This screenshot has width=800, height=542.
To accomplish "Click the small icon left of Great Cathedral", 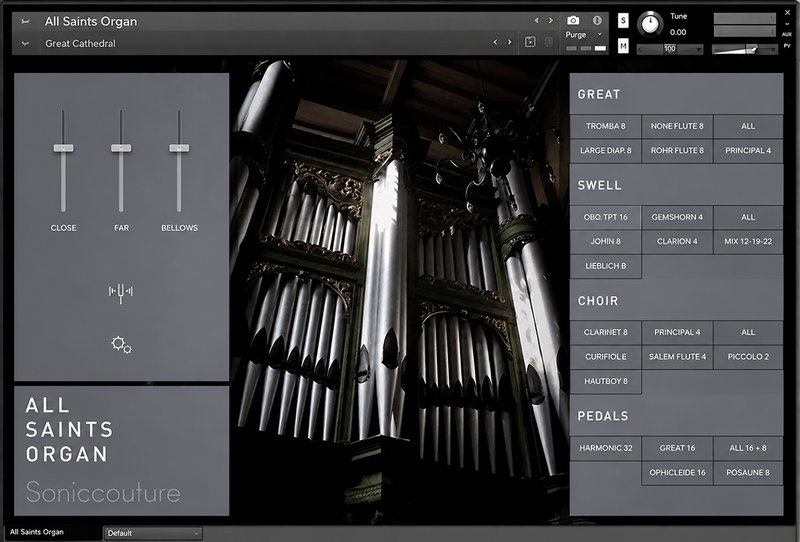I will (x=25, y=44).
